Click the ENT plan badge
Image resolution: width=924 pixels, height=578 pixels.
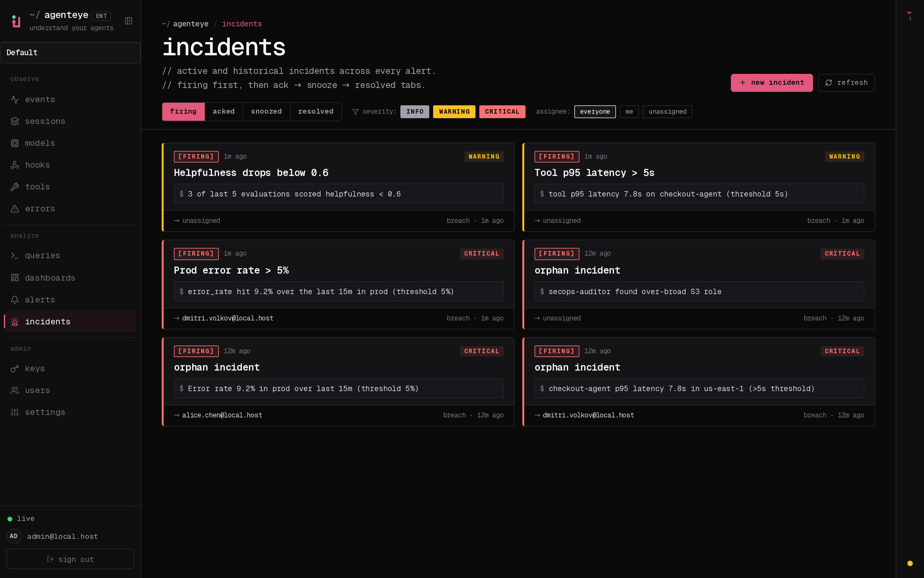101,16
